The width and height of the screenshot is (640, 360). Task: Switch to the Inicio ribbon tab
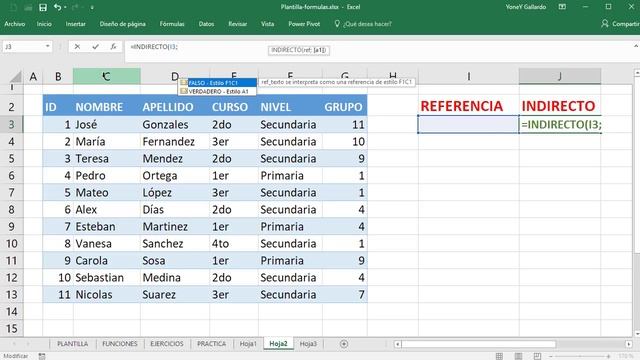[x=44, y=24]
